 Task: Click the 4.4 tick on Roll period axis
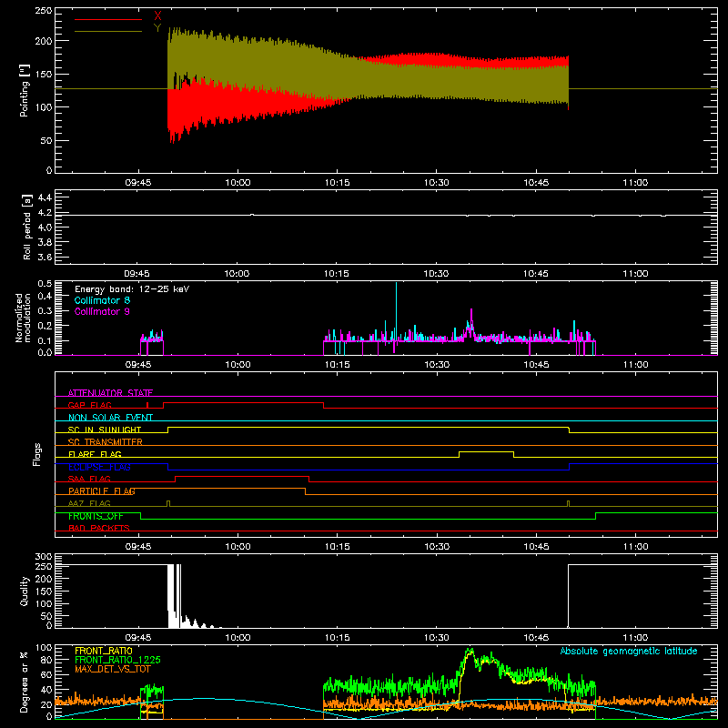point(45,197)
